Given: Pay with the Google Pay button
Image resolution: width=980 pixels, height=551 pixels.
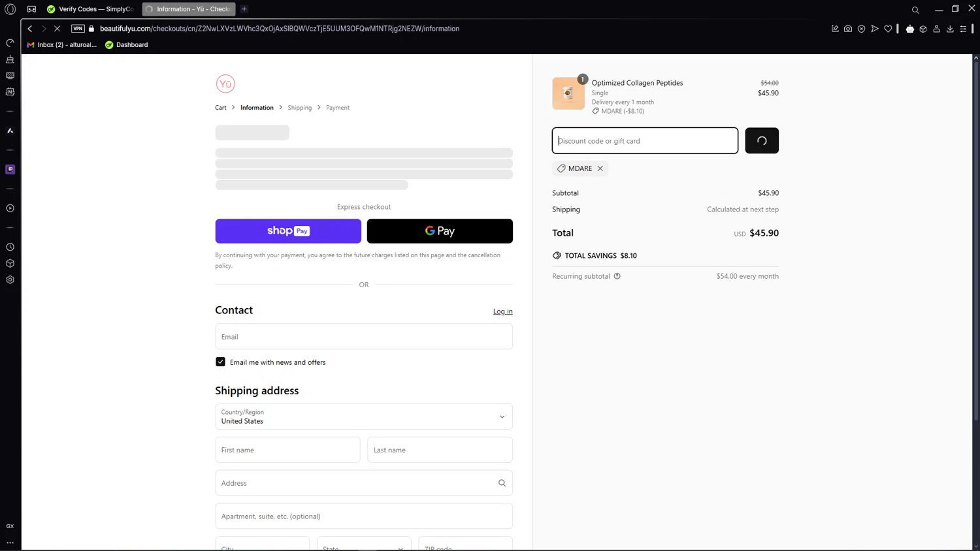Looking at the screenshot, I should click(x=440, y=231).
